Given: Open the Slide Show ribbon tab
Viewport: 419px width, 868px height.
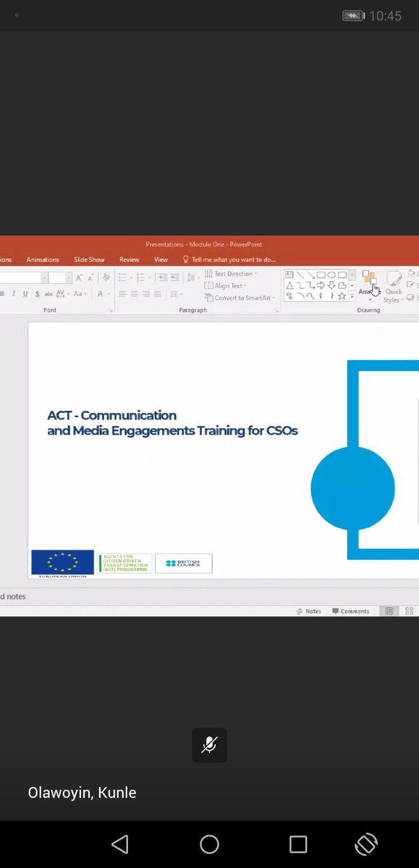Looking at the screenshot, I should (89, 260).
